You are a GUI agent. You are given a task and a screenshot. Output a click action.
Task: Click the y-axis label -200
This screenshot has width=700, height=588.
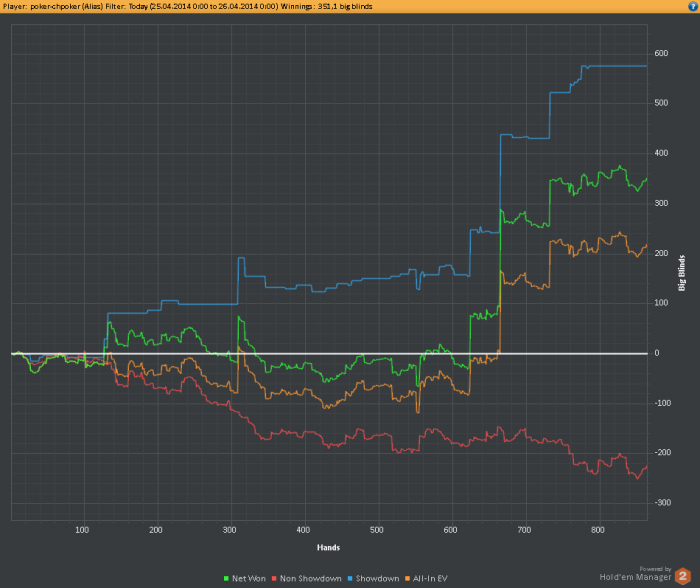coord(662,453)
